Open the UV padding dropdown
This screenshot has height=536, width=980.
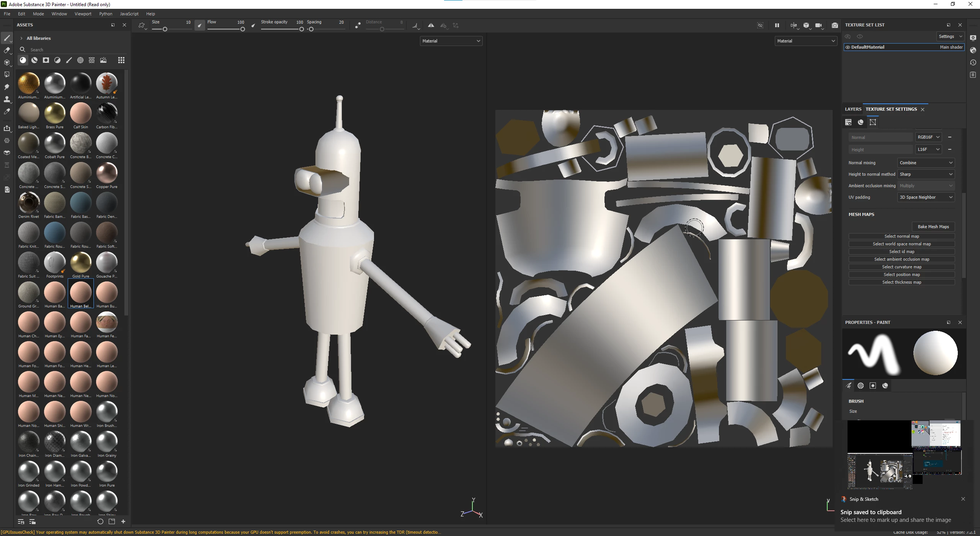click(x=926, y=197)
